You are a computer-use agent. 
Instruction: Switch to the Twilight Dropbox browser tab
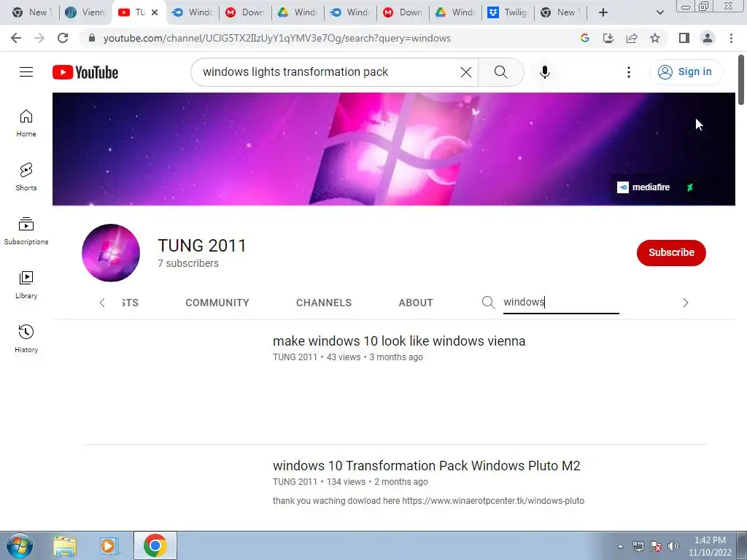(508, 12)
